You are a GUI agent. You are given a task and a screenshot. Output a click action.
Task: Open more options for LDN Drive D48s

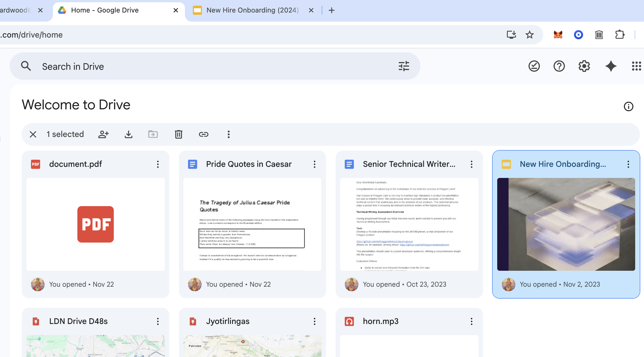point(158,321)
